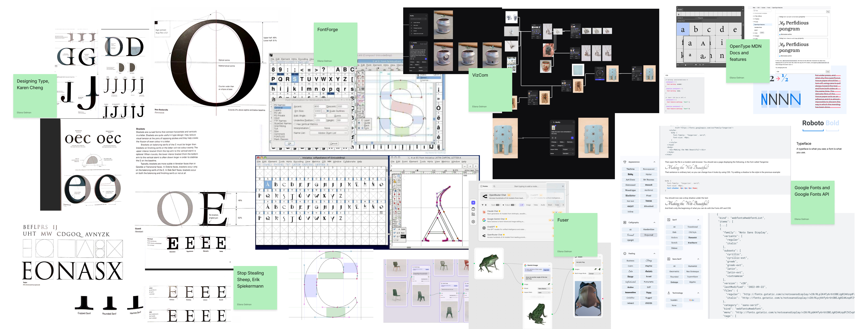Select the Skew tool in glyph editor

click(x=399, y=207)
